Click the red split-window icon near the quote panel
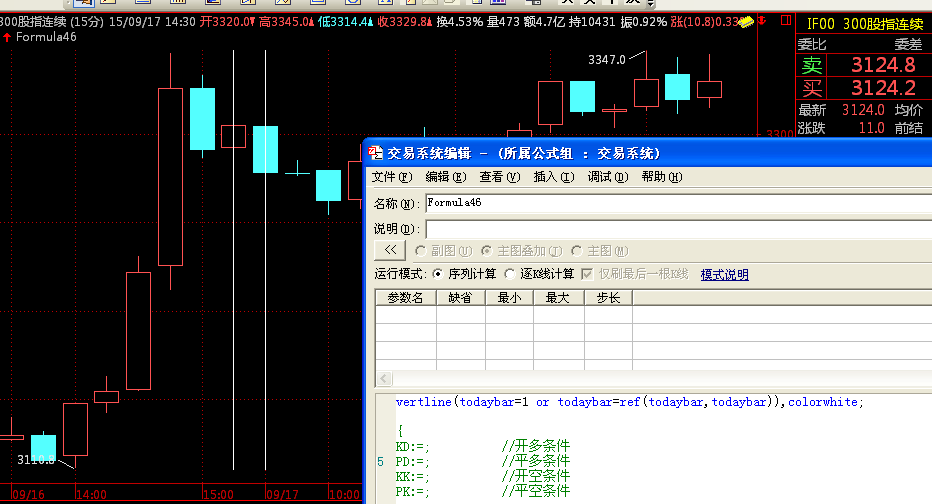This screenshot has width=932, height=504. point(786,20)
